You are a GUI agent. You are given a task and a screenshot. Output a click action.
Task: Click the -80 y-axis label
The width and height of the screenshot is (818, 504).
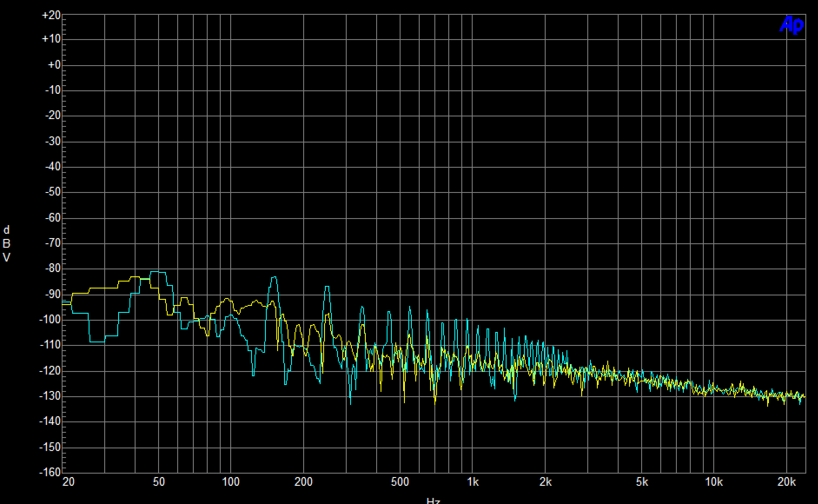53,268
